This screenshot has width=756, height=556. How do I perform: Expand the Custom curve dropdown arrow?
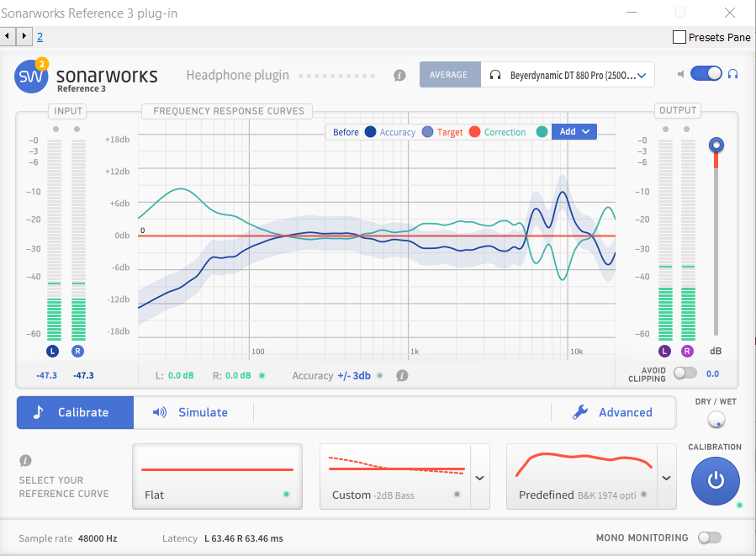pyautogui.click(x=479, y=478)
